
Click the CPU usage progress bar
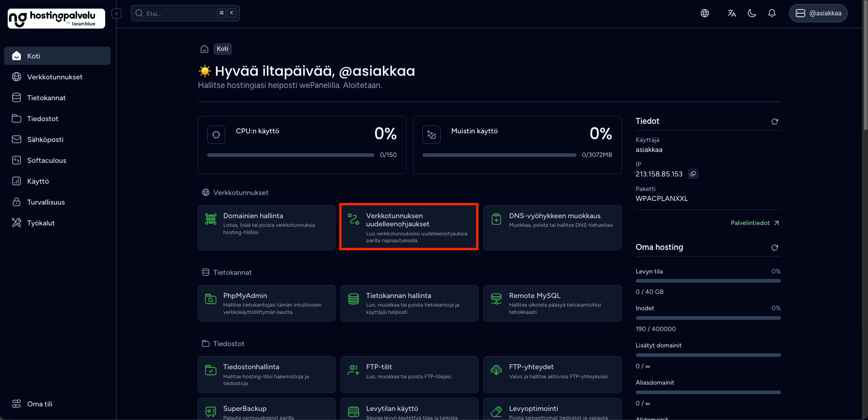point(291,155)
